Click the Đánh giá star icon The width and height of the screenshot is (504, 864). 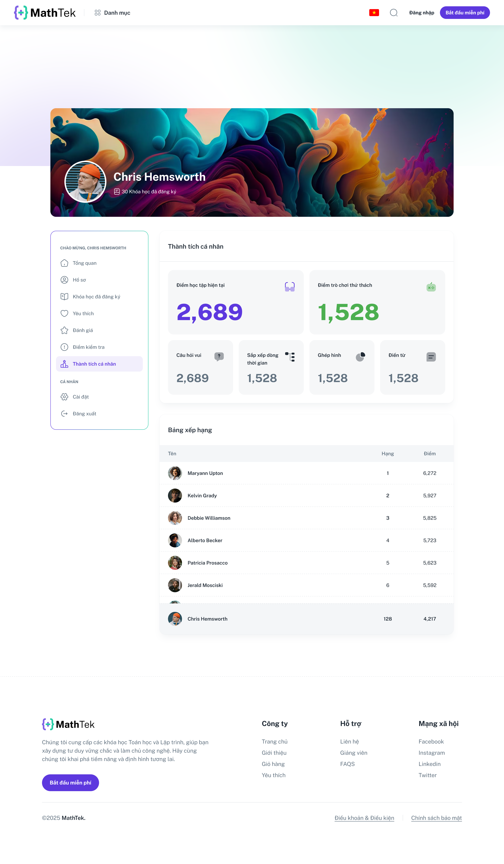64,330
